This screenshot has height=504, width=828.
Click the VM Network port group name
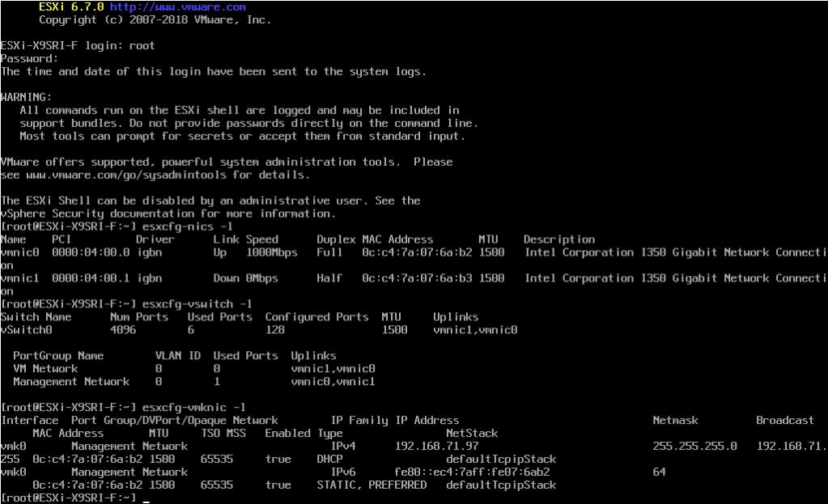(x=45, y=369)
